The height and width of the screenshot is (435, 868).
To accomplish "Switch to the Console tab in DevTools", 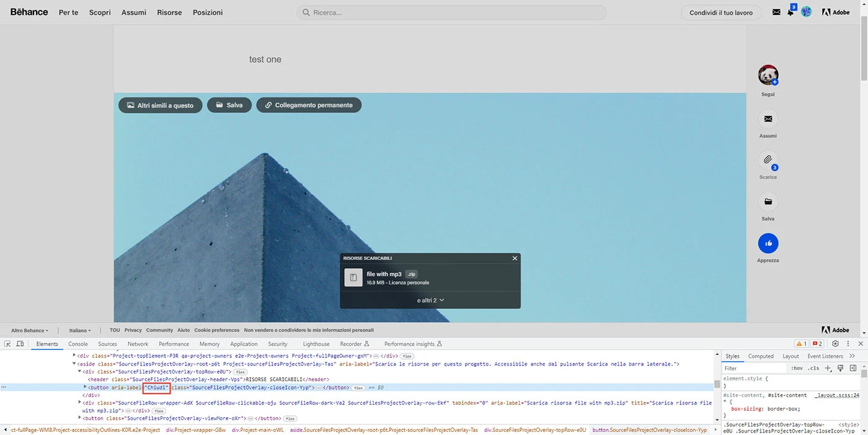I will coord(78,344).
